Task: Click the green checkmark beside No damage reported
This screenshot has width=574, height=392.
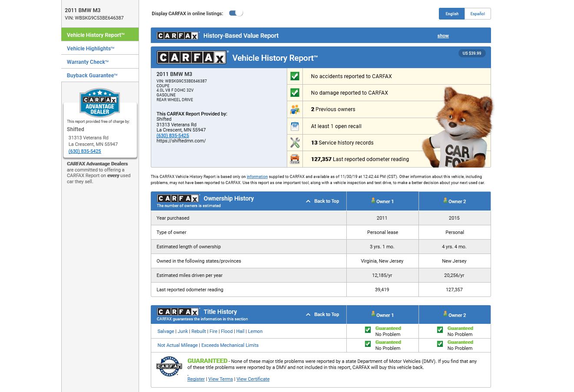Action: (x=295, y=93)
